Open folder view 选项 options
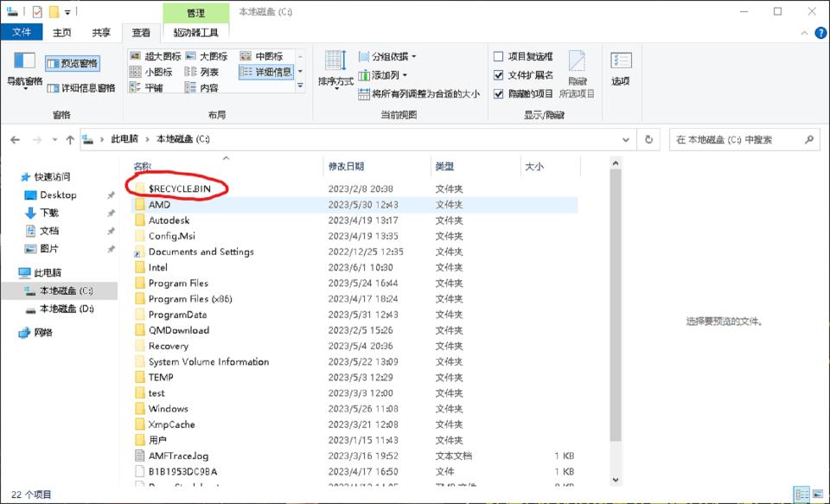Screen dimensions: 830x504 click(621, 69)
